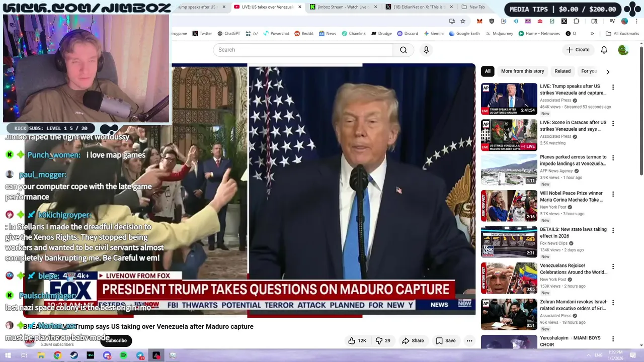644x362 pixels.
Task: Open Windows Start menu
Action: point(8,355)
